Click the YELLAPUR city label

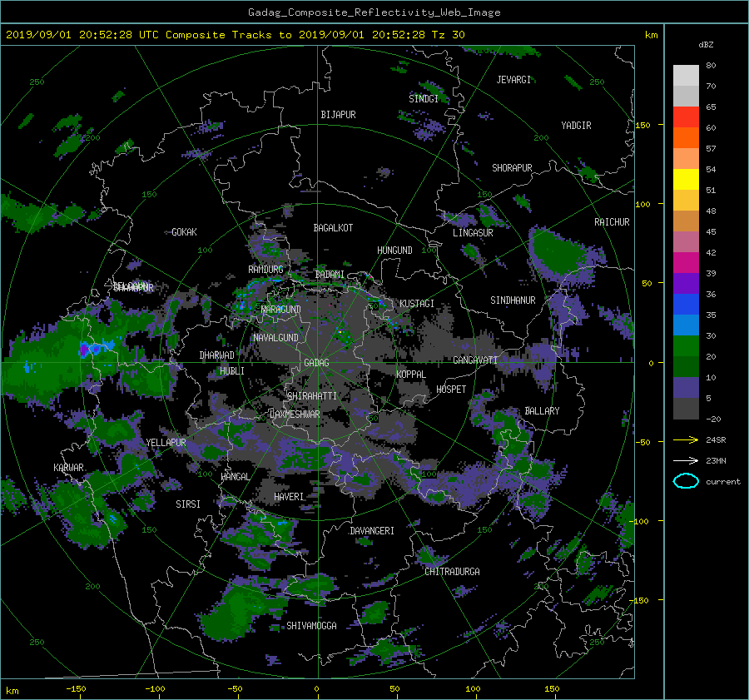[x=166, y=443]
